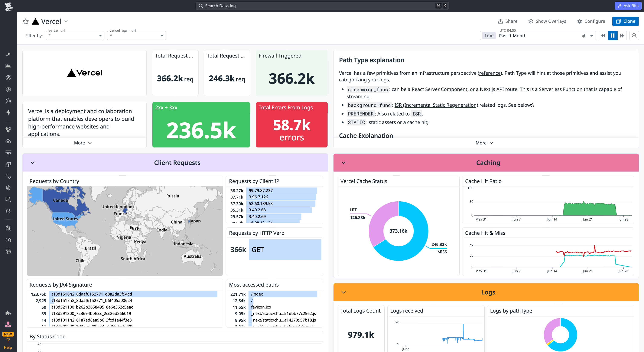This screenshot has width=644, height=352.
Task: Open the speedometer gauge sidebar icon
Action: [8, 240]
